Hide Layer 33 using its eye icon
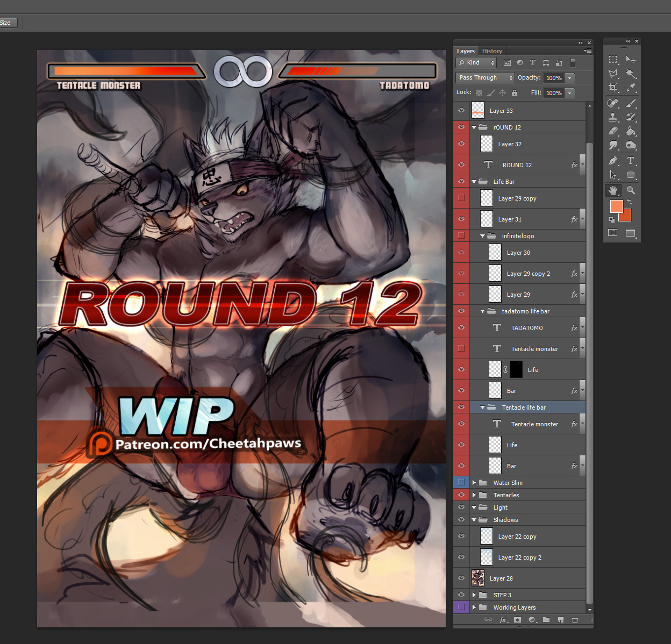The image size is (671, 644). point(461,110)
